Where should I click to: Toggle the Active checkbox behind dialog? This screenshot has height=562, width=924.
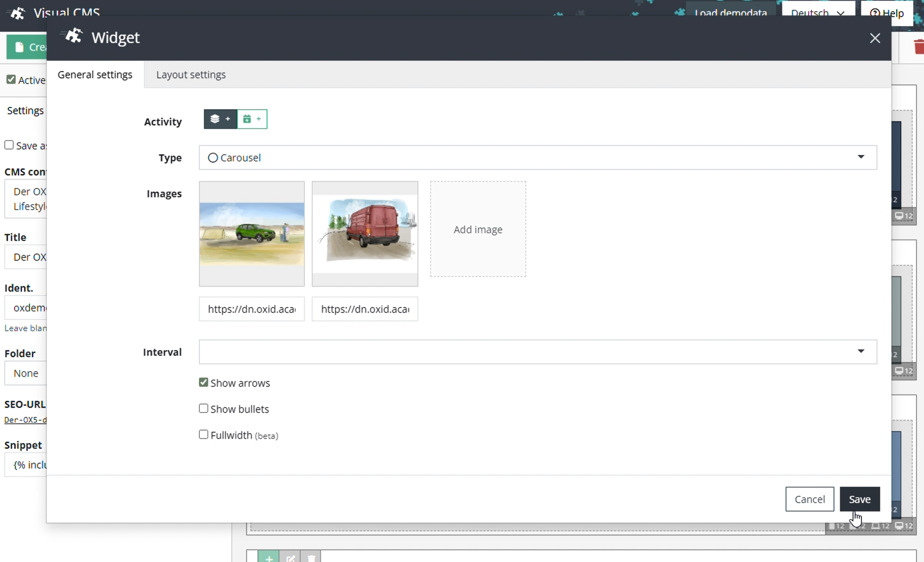coord(11,79)
